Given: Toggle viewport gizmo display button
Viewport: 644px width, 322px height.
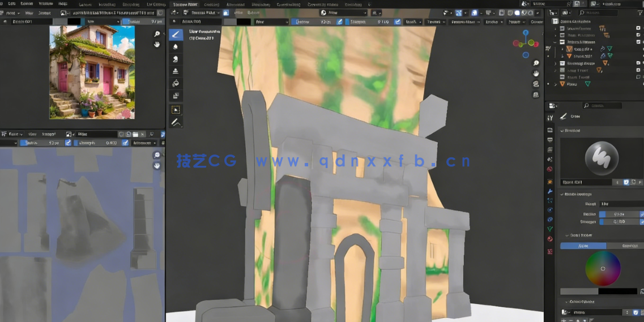Looking at the screenshot, I should [x=458, y=12].
